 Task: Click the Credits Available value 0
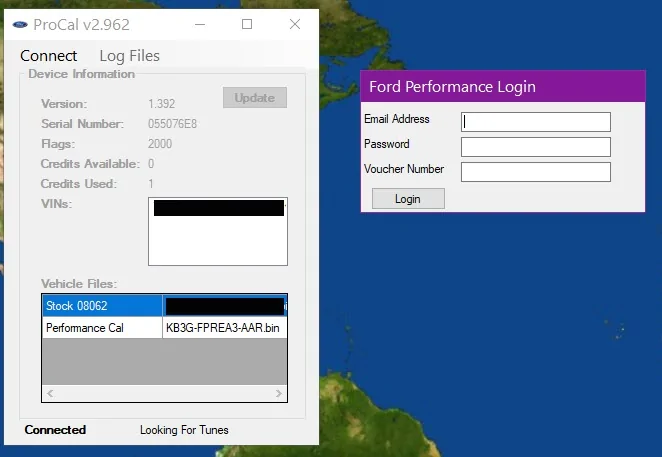pos(151,164)
